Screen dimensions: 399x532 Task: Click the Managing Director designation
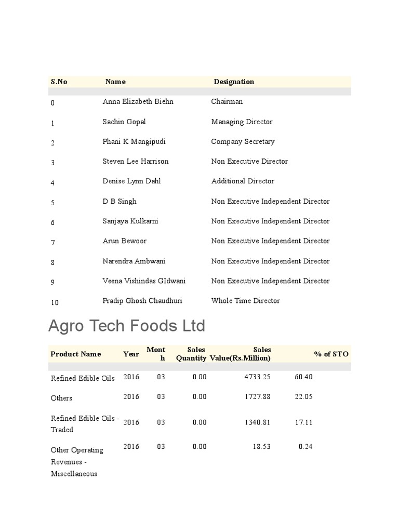(242, 122)
